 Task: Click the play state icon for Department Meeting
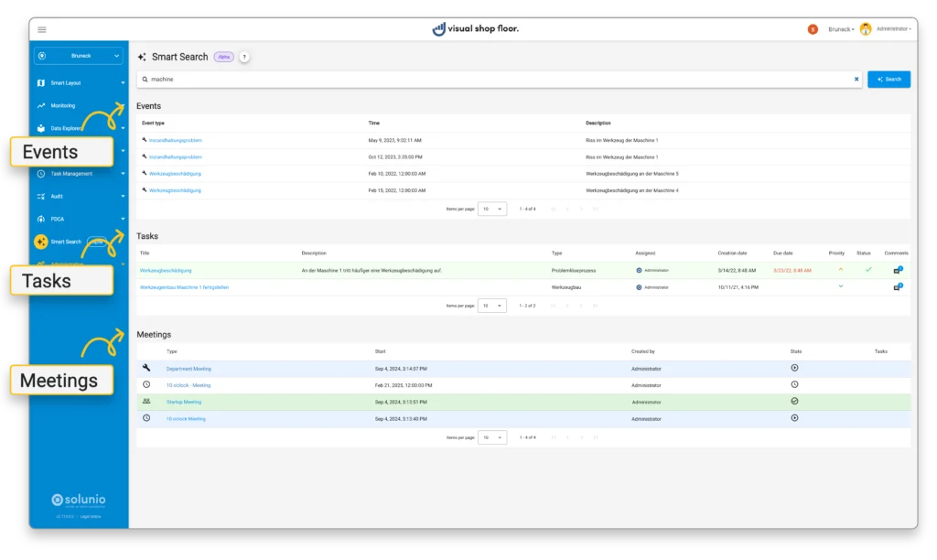pos(794,368)
